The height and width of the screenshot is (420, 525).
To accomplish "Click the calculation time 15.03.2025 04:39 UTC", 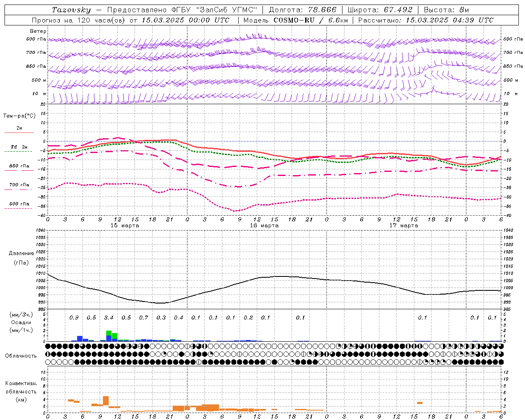I will point(450,20).
